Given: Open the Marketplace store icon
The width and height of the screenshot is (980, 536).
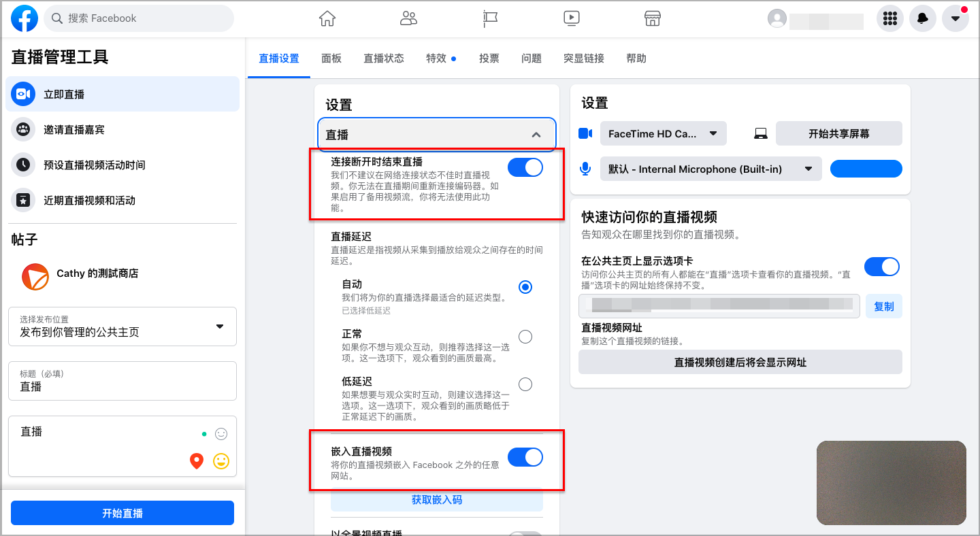Looking at the screenshot, I should click(x=653, y=18).
